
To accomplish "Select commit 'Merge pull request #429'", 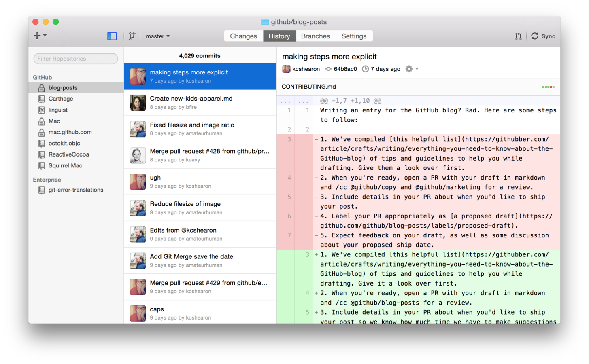I will (200, 286).
